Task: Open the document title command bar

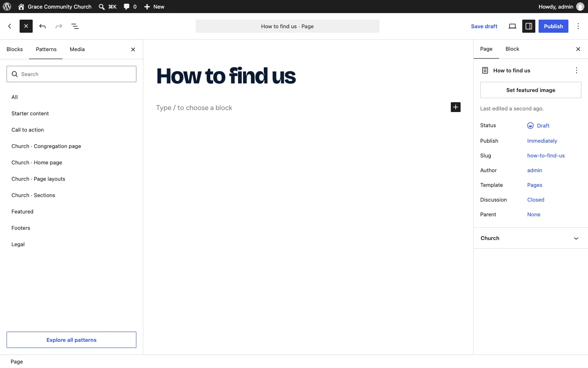Action: pos(287,26)
